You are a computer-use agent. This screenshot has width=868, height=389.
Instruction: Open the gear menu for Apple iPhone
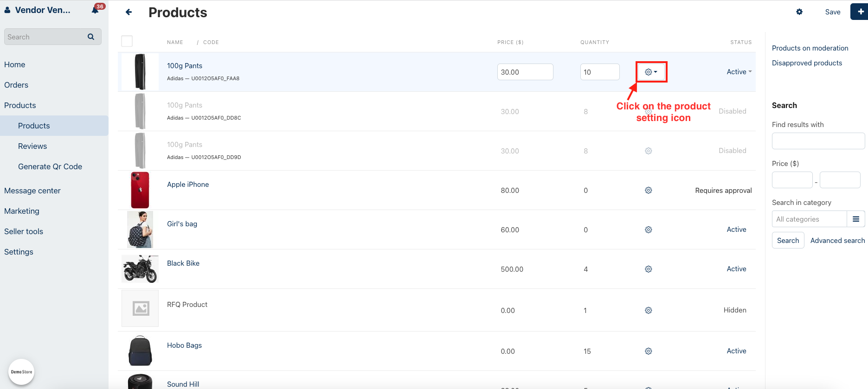pos(648,191)
